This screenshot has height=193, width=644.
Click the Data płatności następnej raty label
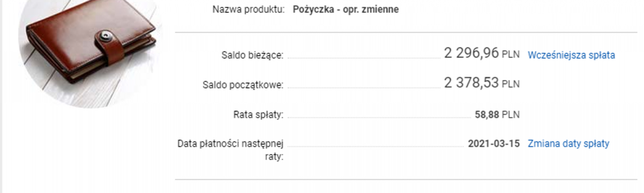tap(231, 150)
